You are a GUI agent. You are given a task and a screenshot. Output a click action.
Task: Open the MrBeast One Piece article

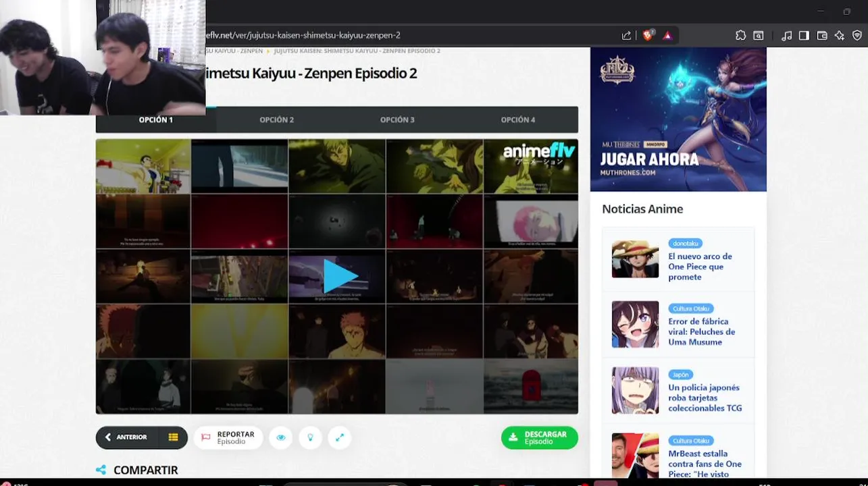click(x=705, y=463)
